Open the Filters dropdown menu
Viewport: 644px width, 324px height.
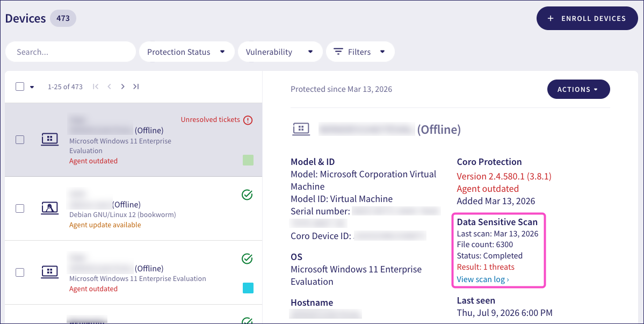pyautogui.click(x=360, y=52)
